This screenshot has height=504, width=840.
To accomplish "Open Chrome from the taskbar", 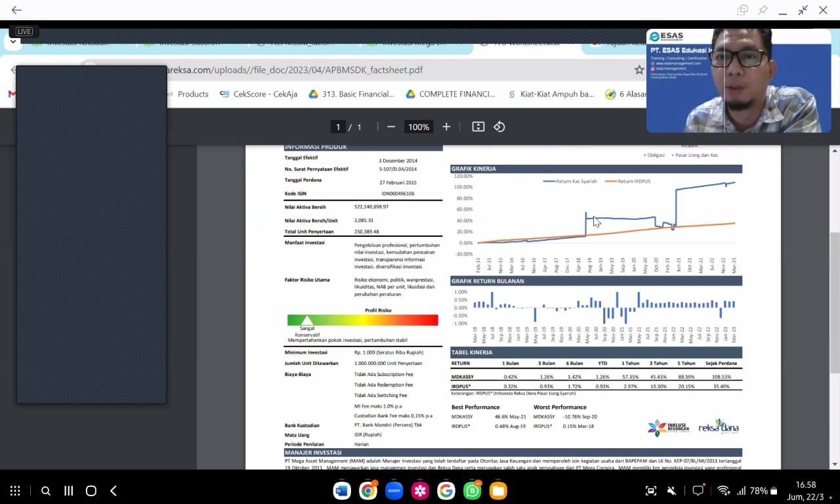I will tap(368, 490).
